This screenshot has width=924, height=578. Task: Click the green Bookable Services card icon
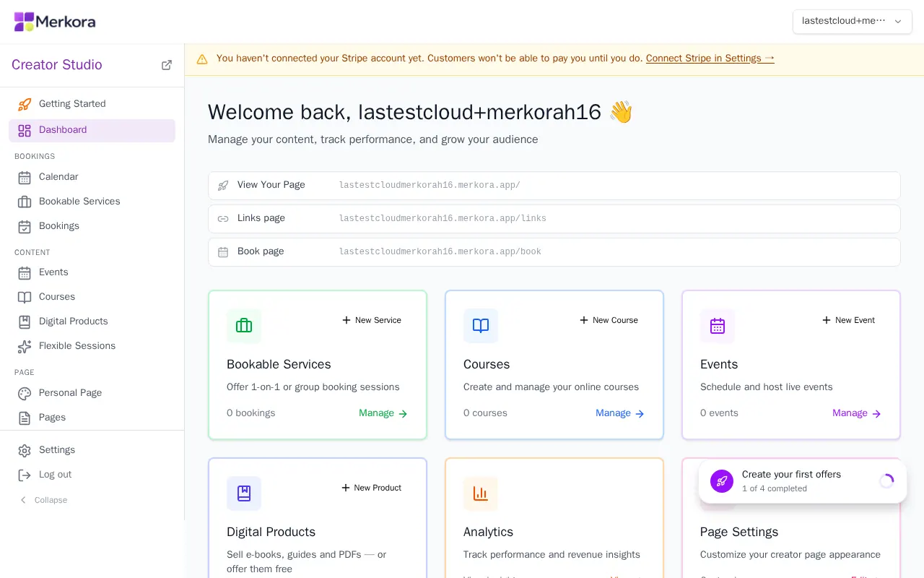[x=244, y=326]
